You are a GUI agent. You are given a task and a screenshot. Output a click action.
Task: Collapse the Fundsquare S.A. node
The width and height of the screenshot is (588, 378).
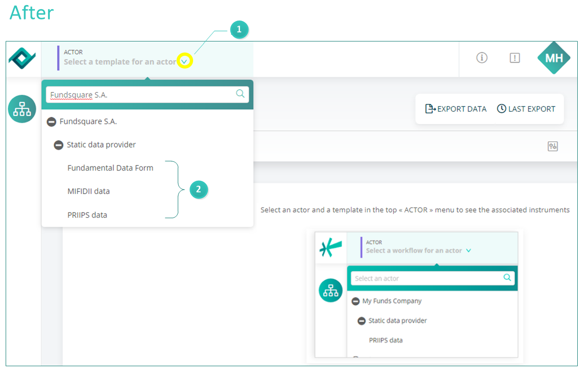(51, 122)
